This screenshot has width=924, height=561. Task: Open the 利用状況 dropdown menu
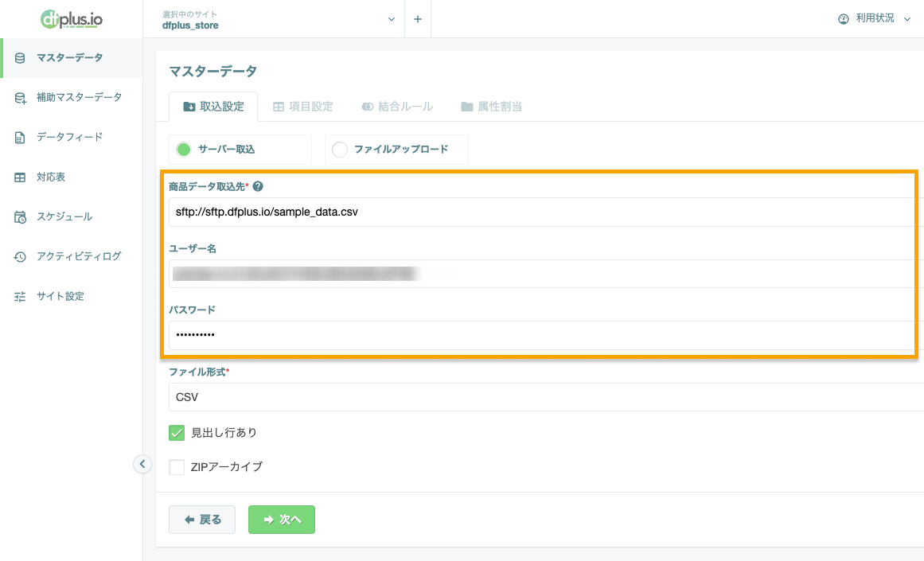(x=875, y=19)
